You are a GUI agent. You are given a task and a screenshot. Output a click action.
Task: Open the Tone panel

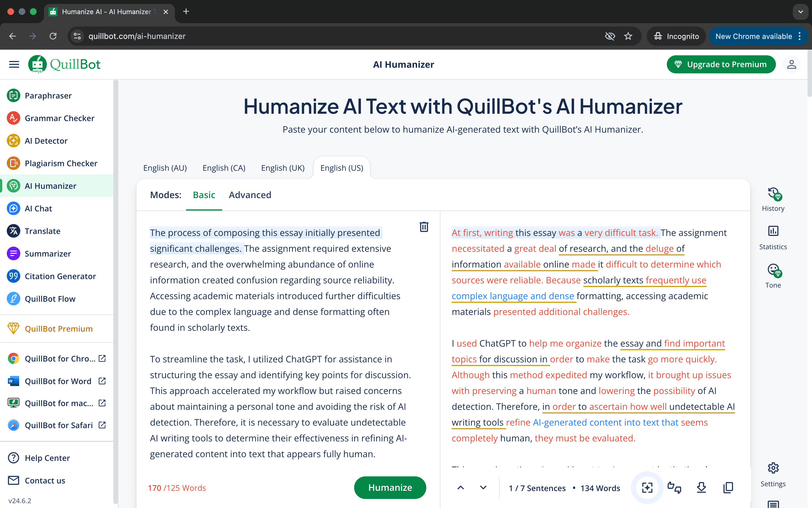click(773, 276)
